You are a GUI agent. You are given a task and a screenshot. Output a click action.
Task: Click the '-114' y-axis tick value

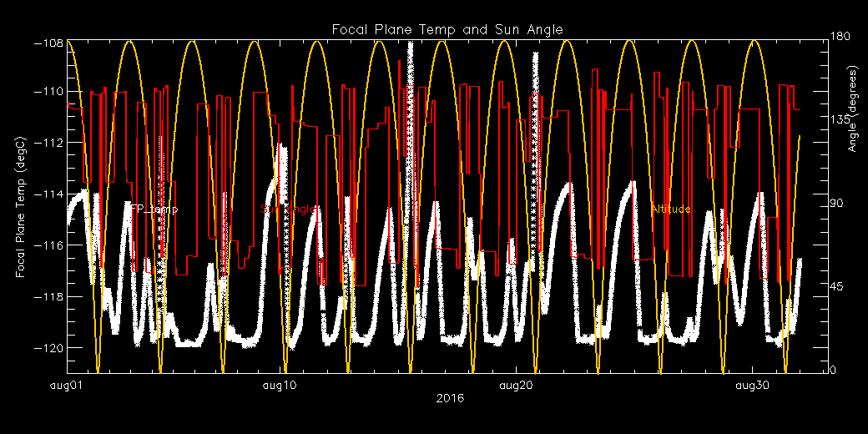click(47, 194)
